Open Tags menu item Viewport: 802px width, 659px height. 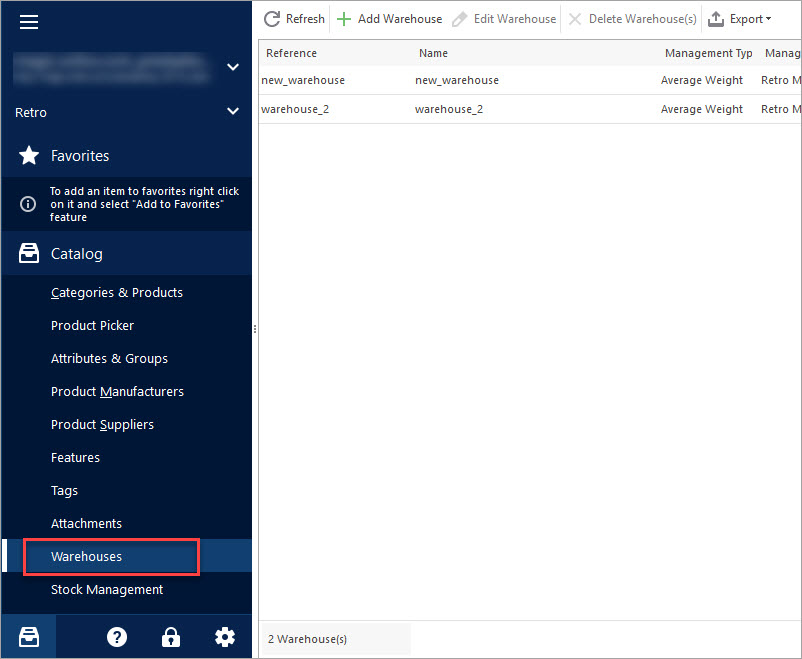[x=64, y=491]
